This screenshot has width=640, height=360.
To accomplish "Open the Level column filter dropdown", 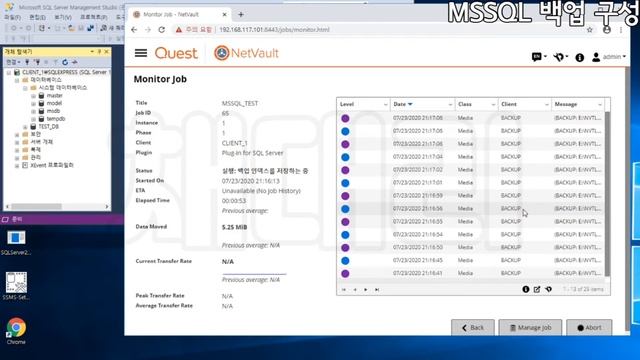I will click(385, 104).
